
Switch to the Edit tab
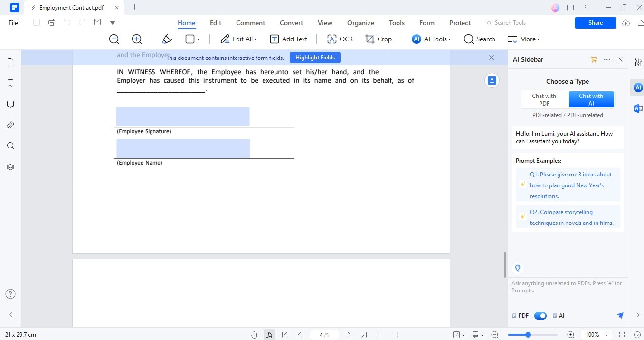[216, 23]
